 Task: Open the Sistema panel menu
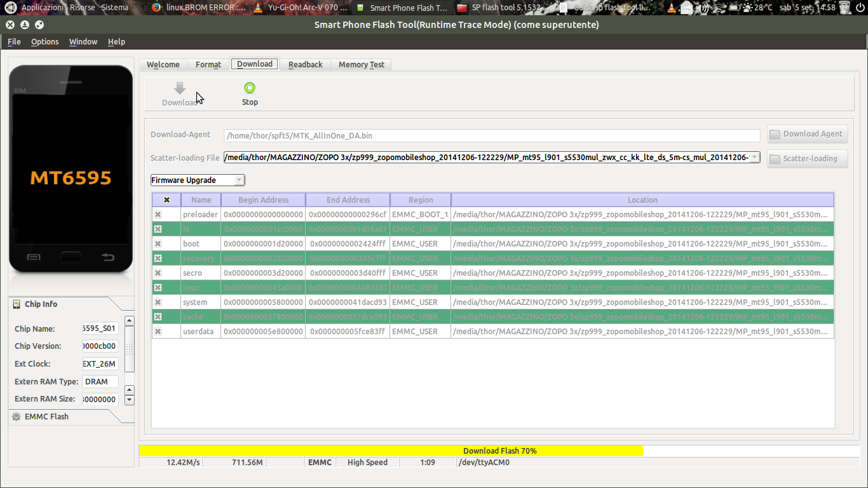coord(115,8)
